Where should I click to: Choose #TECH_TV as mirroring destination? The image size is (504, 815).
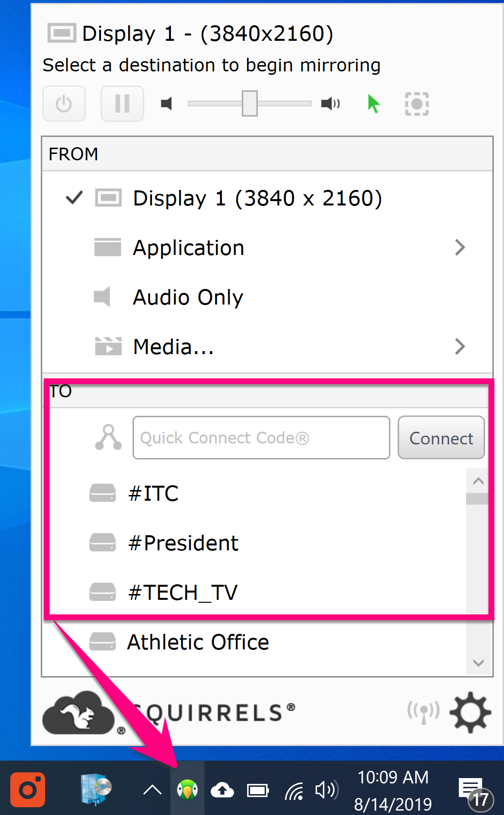point(183,592)
